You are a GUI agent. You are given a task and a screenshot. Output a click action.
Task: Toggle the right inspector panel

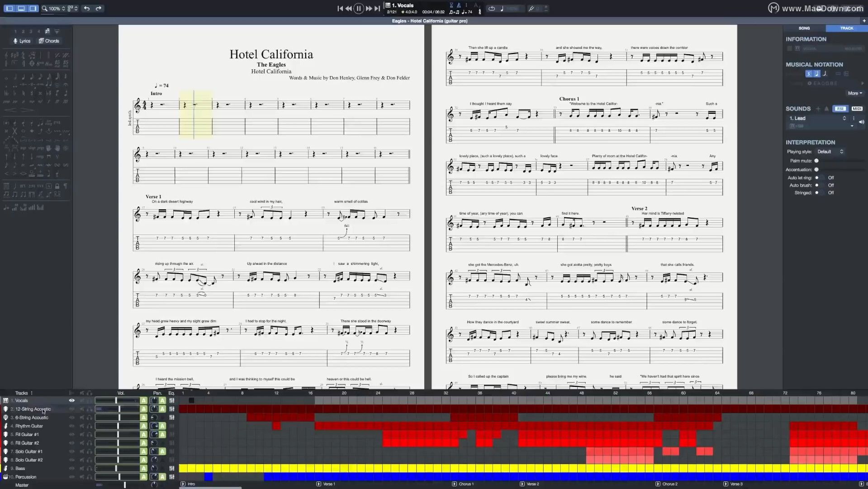[x=33, y=8]
